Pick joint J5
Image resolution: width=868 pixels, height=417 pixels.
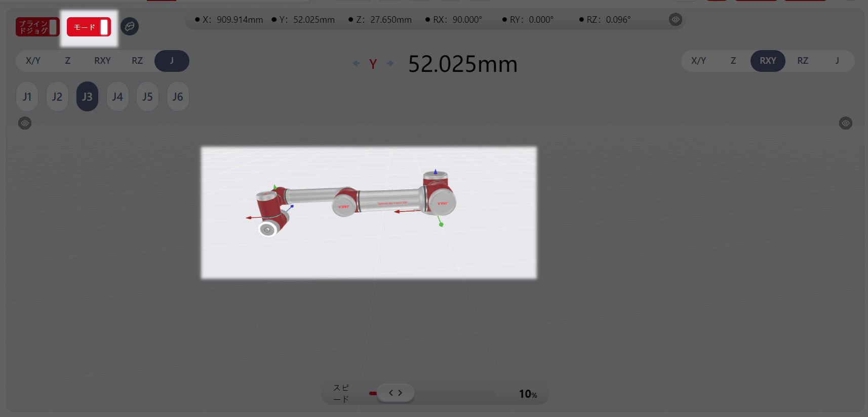pos(147,97)
